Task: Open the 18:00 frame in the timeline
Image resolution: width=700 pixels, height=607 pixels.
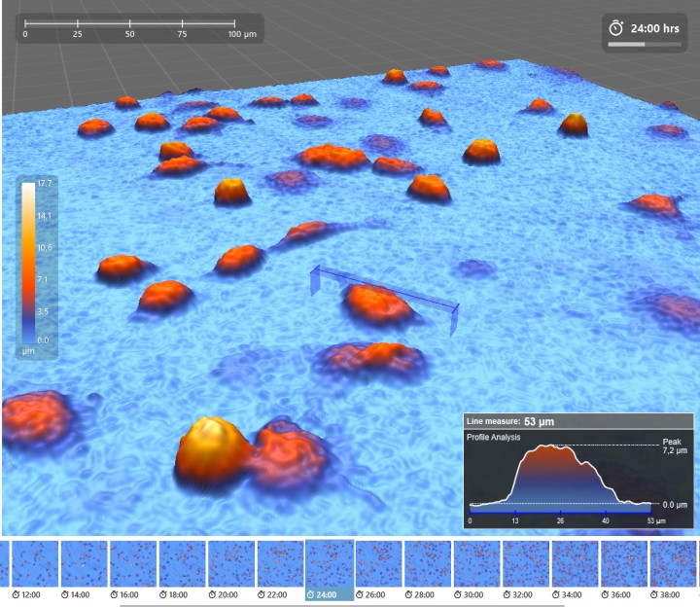Action: tap(182, 564)
